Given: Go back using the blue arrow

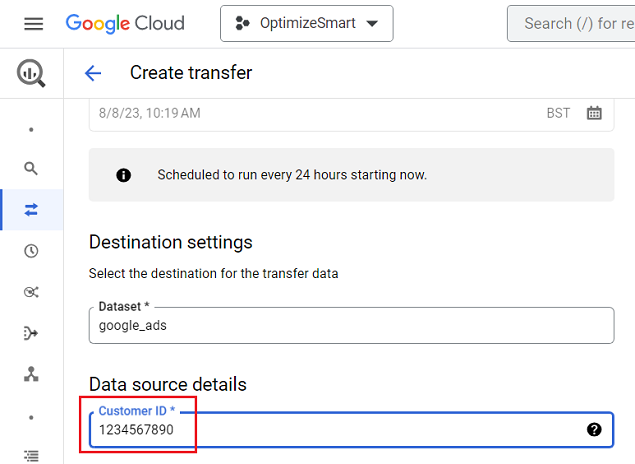Looking at the screenshot, I should tap(93, 73).
